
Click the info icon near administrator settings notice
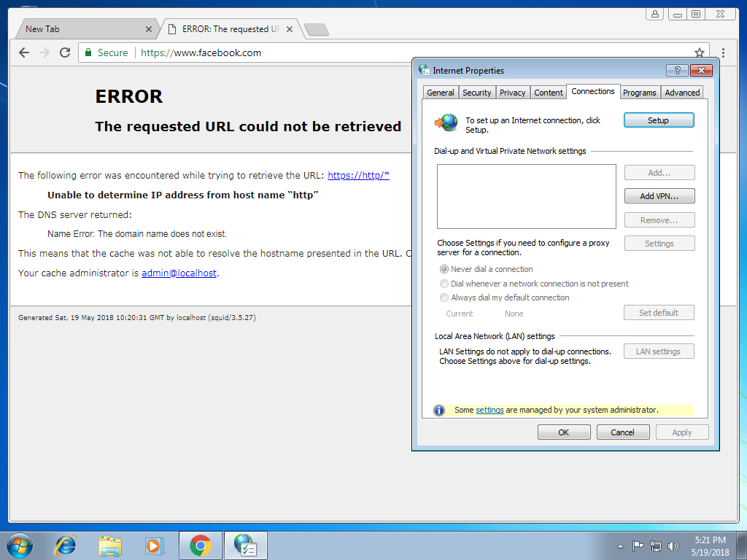[438, 409]
